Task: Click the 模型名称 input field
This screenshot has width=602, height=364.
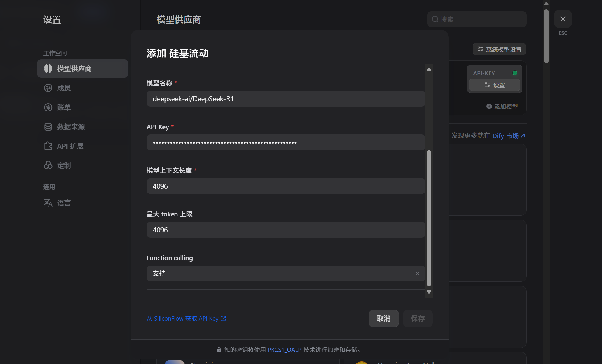Action: [285, 99]
